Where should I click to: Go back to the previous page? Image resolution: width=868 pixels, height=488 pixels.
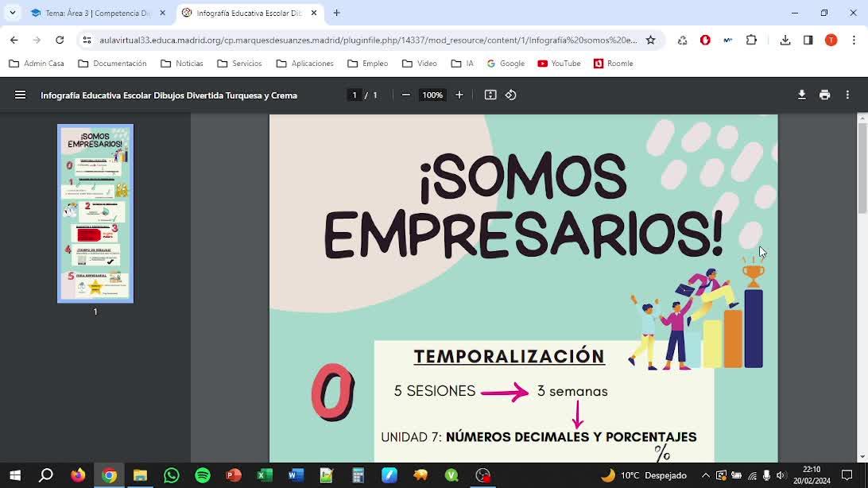pyautogui.click(x=14, y=40)
